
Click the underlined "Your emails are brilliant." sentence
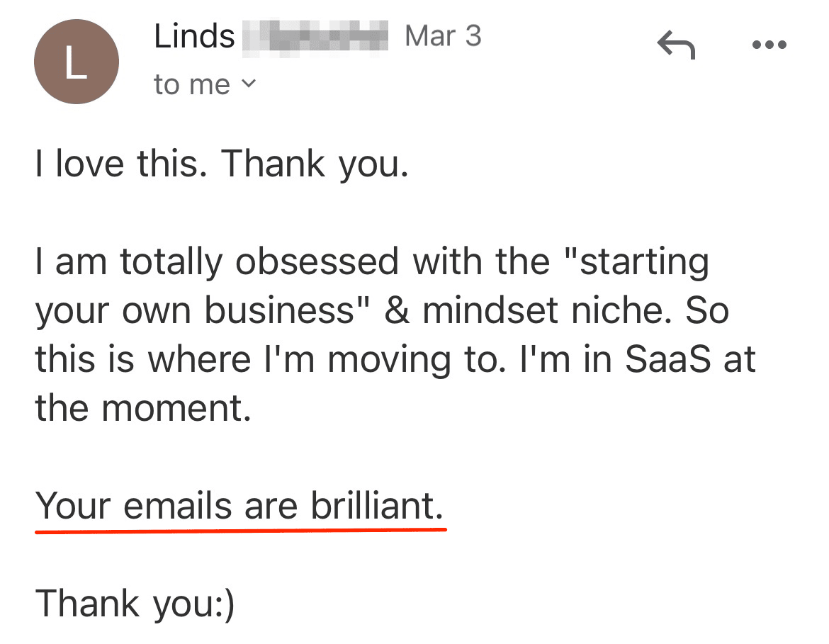(x=239, y=506)
